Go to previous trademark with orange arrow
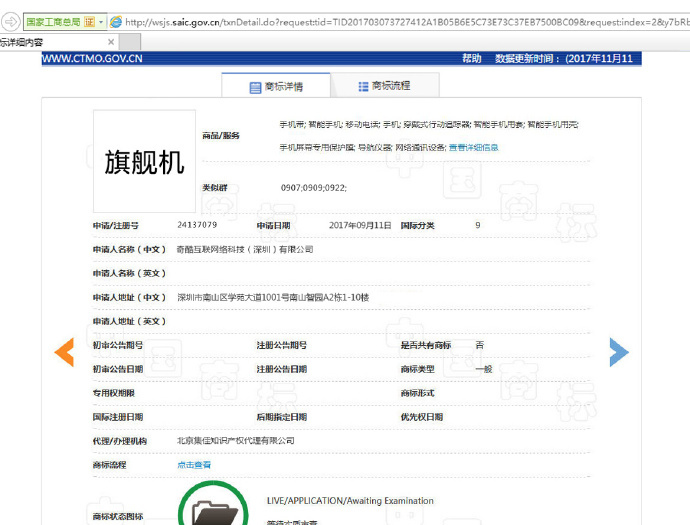The width and height of the screenshot is (690, 525). tap(64, 352)
